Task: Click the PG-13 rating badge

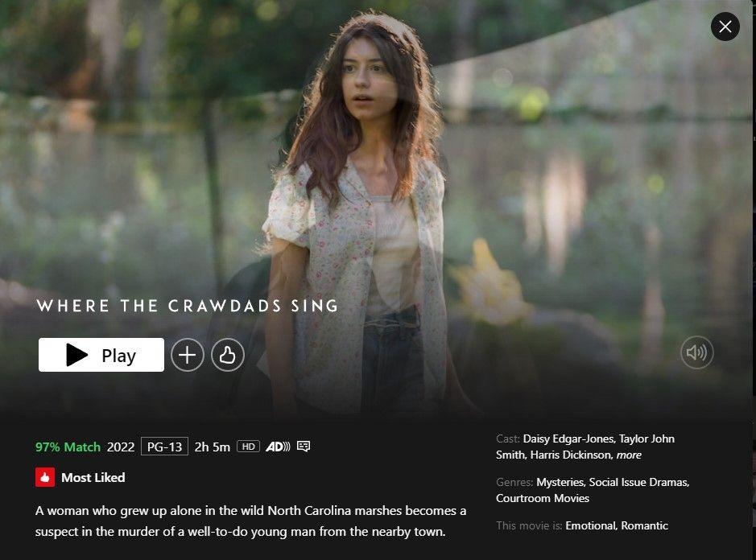Action: (x=164, y=447)
